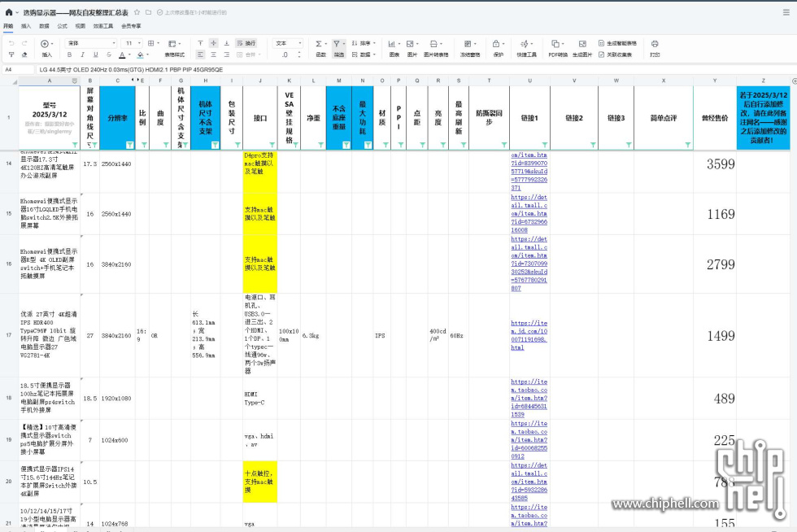Viewport: 797px width, 532px height.
Task: Click the 图表 chart icon
Action: coord(392,44)
